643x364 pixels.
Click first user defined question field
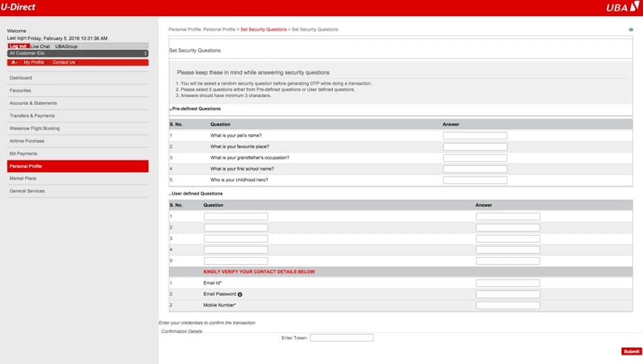coord(236,217)
